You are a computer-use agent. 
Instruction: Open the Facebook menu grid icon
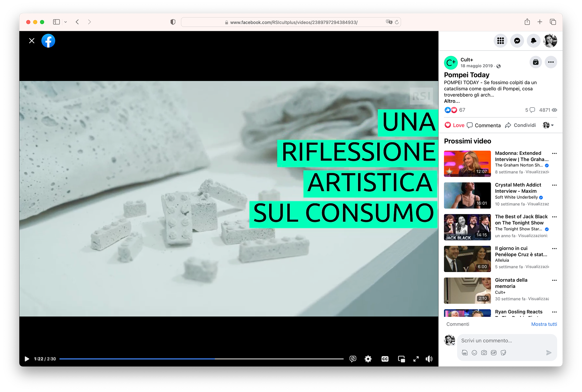[500, 41]
